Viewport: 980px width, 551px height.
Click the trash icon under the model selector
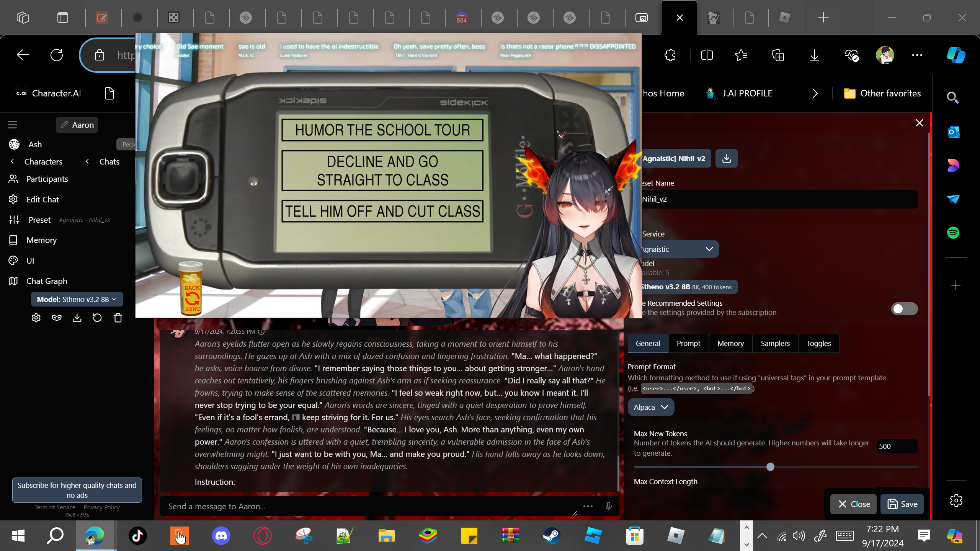(x=118, y=318)
